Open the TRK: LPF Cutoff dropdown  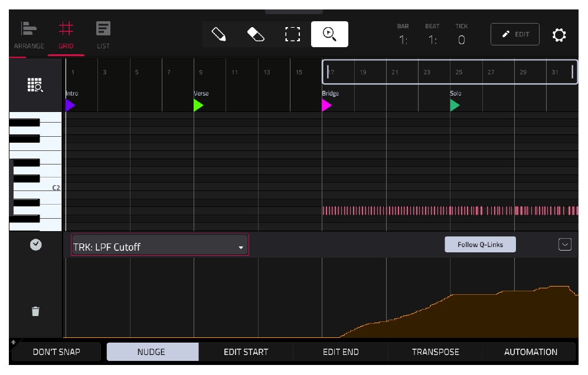(x=160, y=245)
